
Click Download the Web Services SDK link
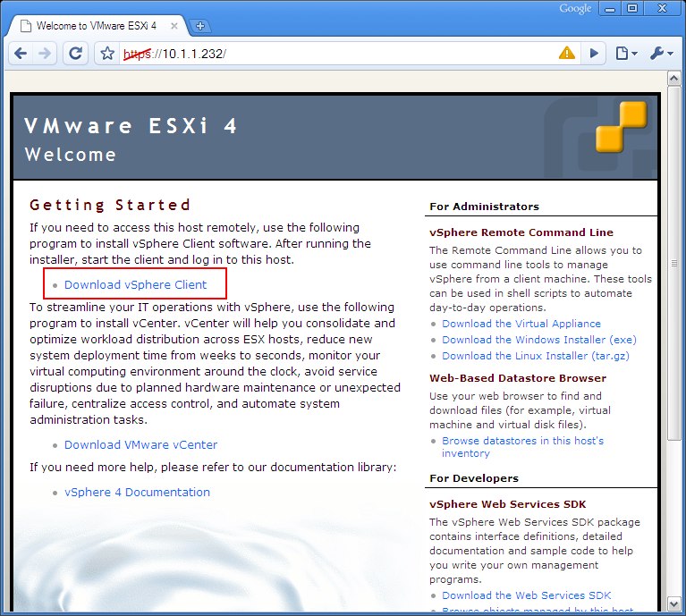pos(526,596)
